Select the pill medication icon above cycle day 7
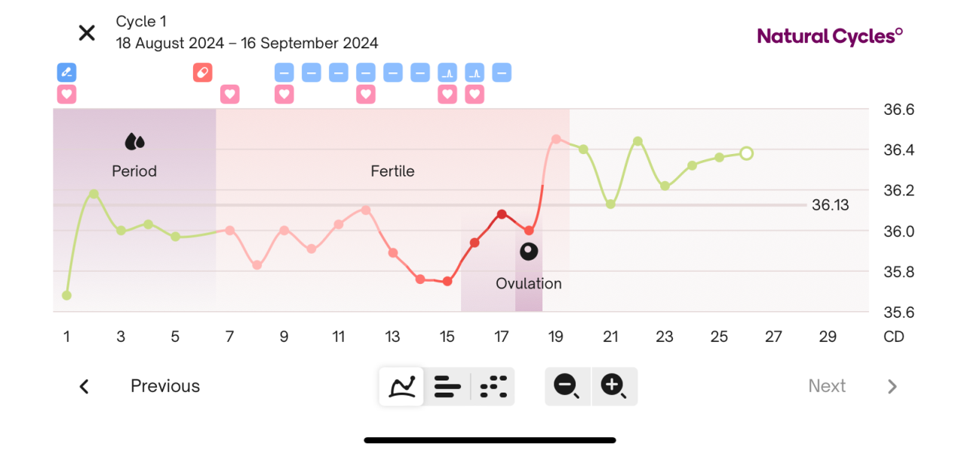 pos(202,72)
